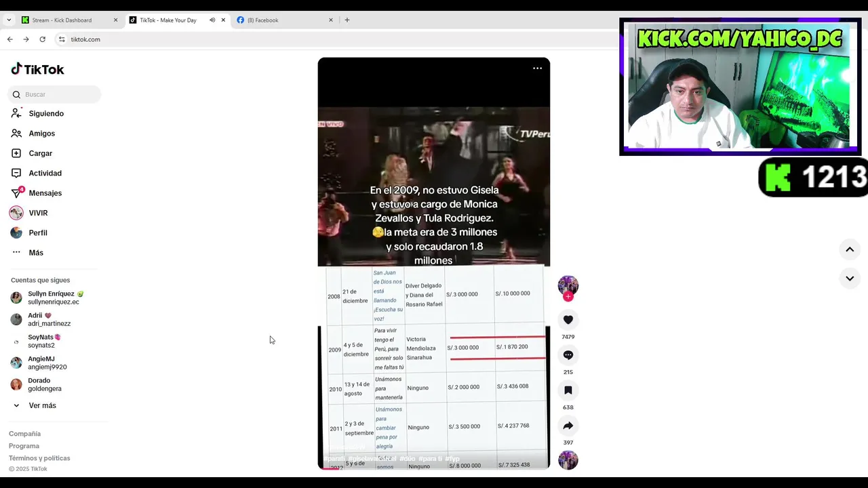868x488 pixels.
Task: Open the tab search dropdown arrow
Action: coord(9,20)
